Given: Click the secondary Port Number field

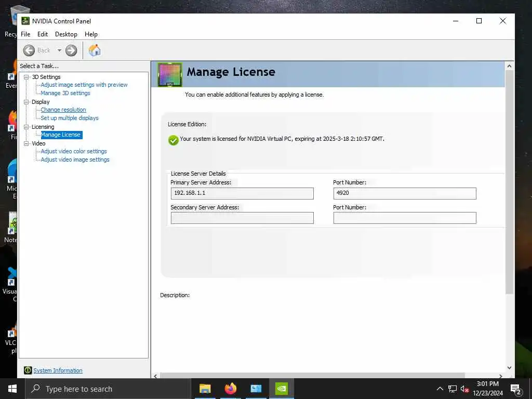Looking at the screenshot, I should [405, 218].
